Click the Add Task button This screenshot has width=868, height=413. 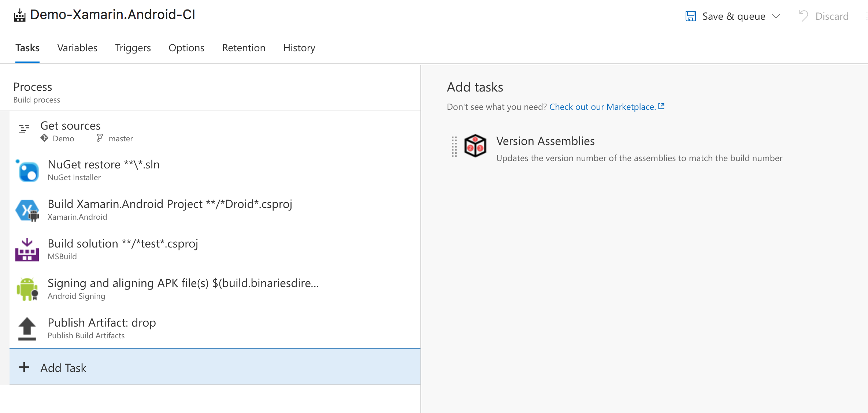tap(52, 368)
